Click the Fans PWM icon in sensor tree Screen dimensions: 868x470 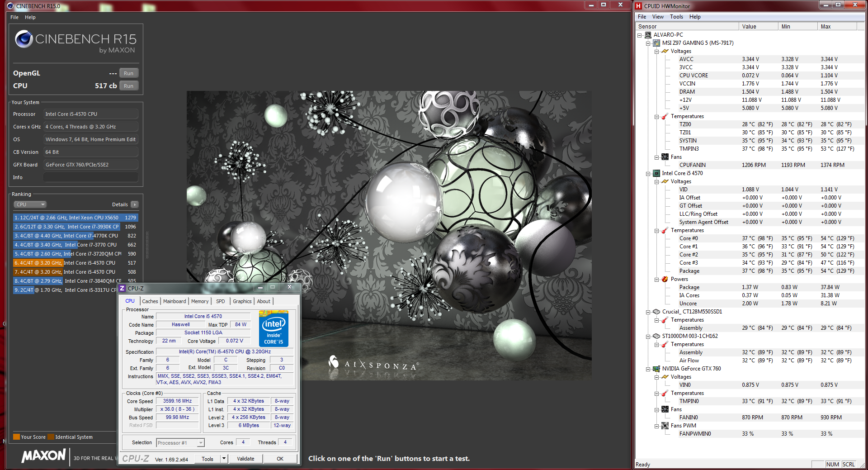[x=665, y=426]
